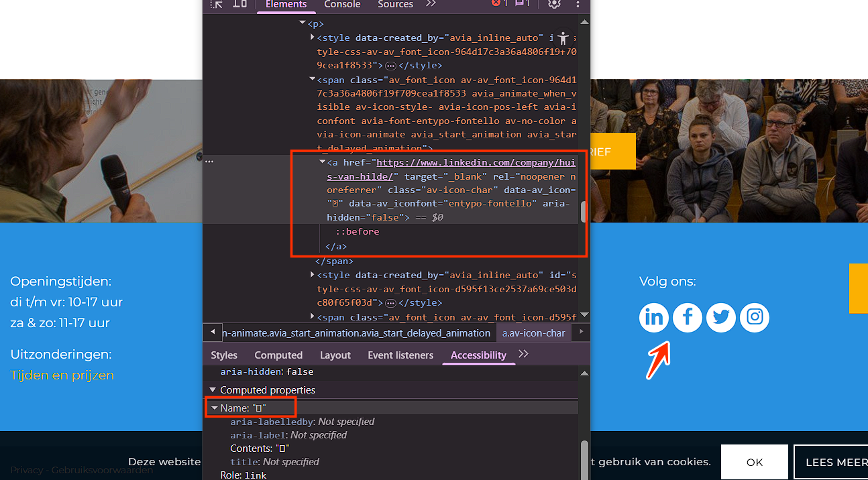
Task: Click the OK cookie button
Action: (x=755, y=462)
